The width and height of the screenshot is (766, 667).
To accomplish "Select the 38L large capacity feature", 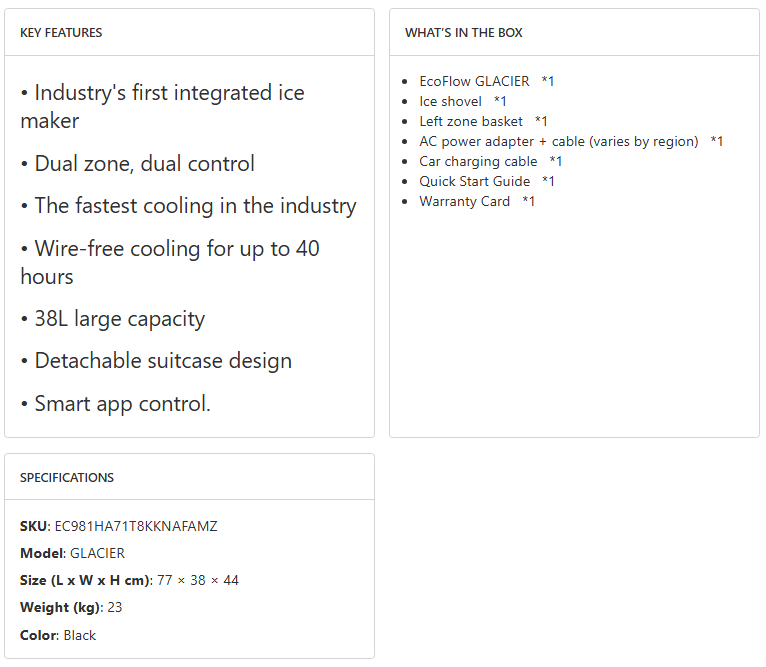I will tap(113, 319).
